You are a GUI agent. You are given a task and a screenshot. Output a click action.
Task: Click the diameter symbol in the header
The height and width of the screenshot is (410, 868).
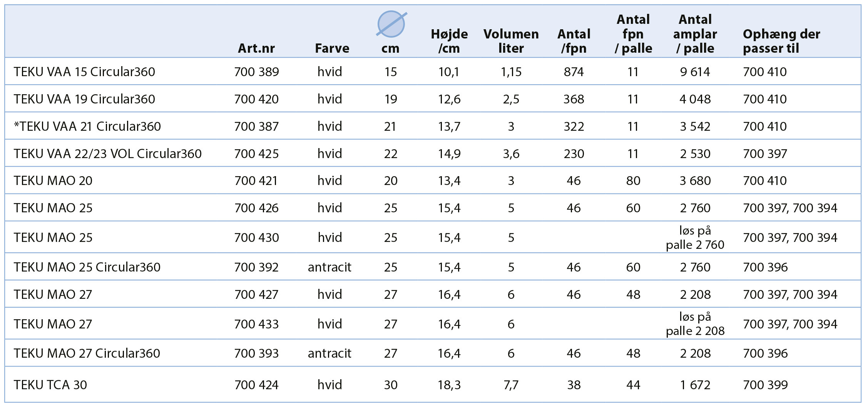[x=391, y=24]
